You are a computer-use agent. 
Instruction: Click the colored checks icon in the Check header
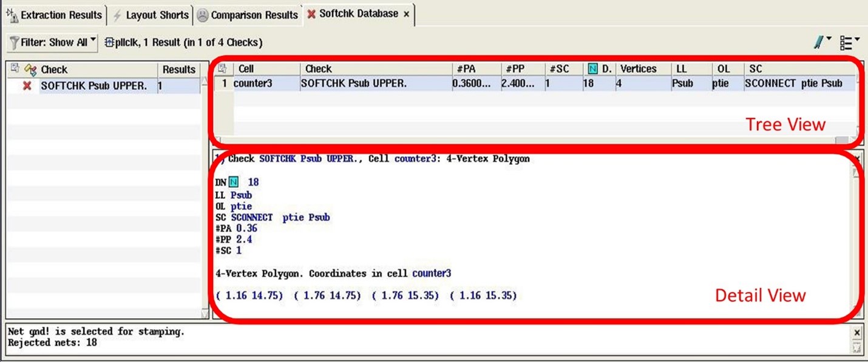click(x=30, y=70)
